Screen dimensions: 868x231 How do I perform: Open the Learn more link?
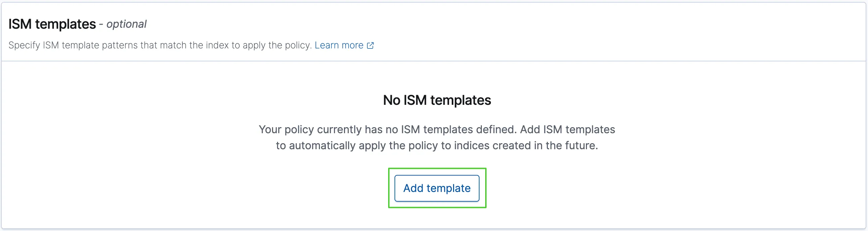(339, 45)
